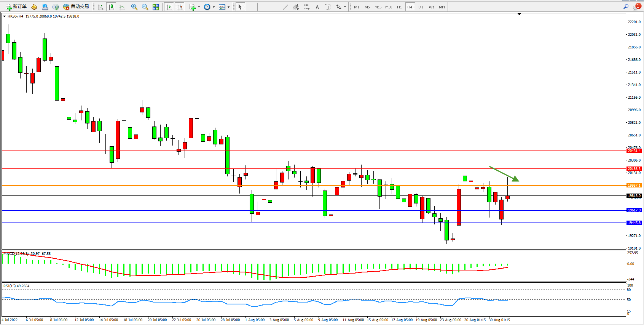Click the chart shift marker triangle
Screen dimensions: 644x325
[519, 14]
